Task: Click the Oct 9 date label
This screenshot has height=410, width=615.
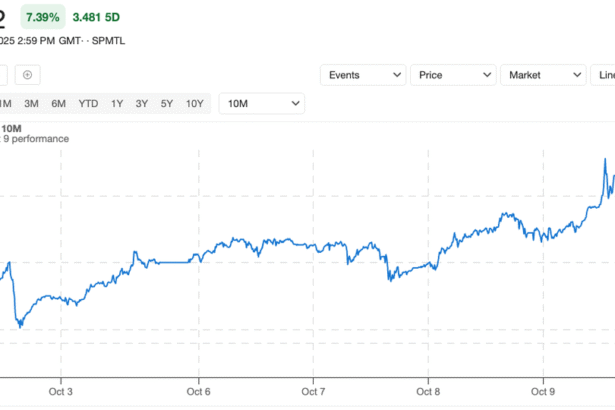Action: pyautogui.click(x=543, y=393)
